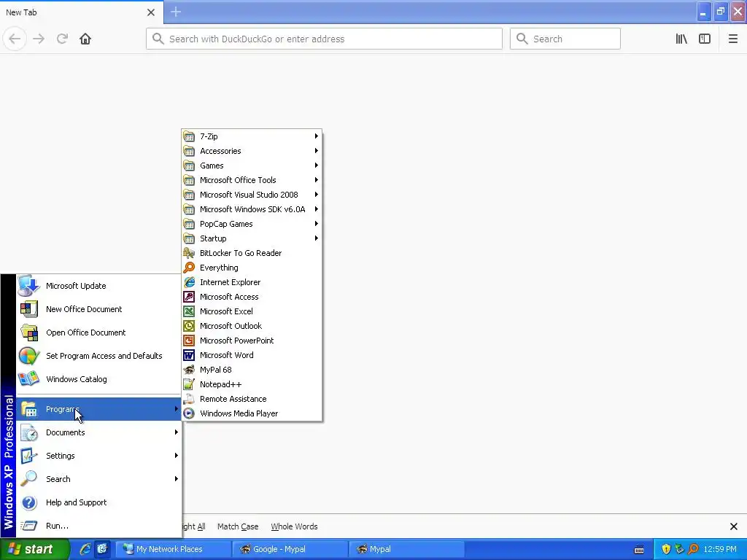Launch Windows Media Player
747x560 pixels.
point(252,413)
